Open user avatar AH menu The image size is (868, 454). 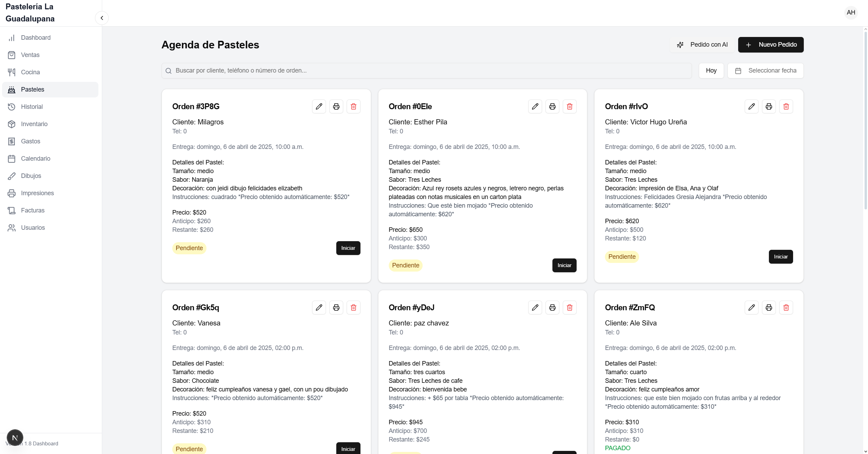pyautogui.click(x=851, y=12)
